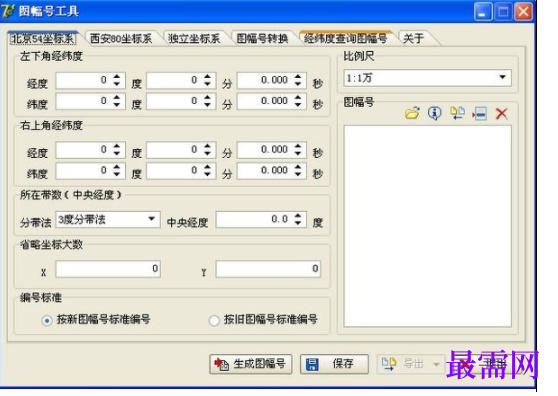Select 按新图幅号标准编号 radio option
Screen dimensions: 558x396
96,320
